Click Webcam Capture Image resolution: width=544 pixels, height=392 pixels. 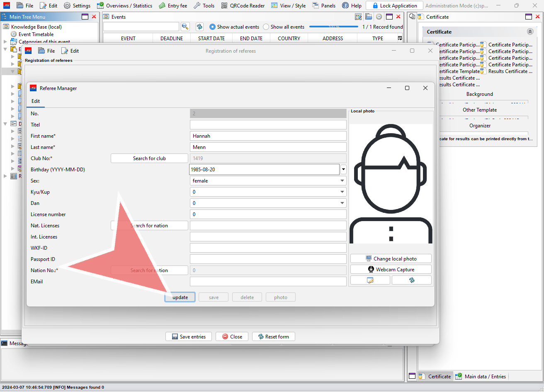click(x=391, y=269)
